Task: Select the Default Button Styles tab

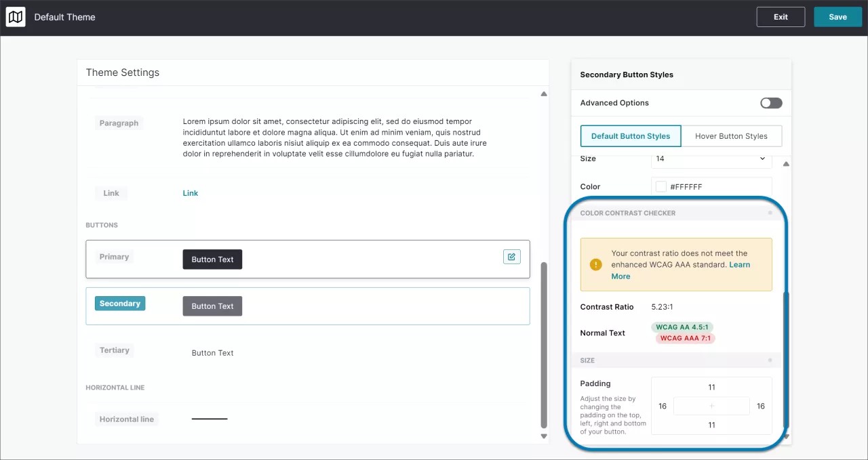Action: point(630,135)
